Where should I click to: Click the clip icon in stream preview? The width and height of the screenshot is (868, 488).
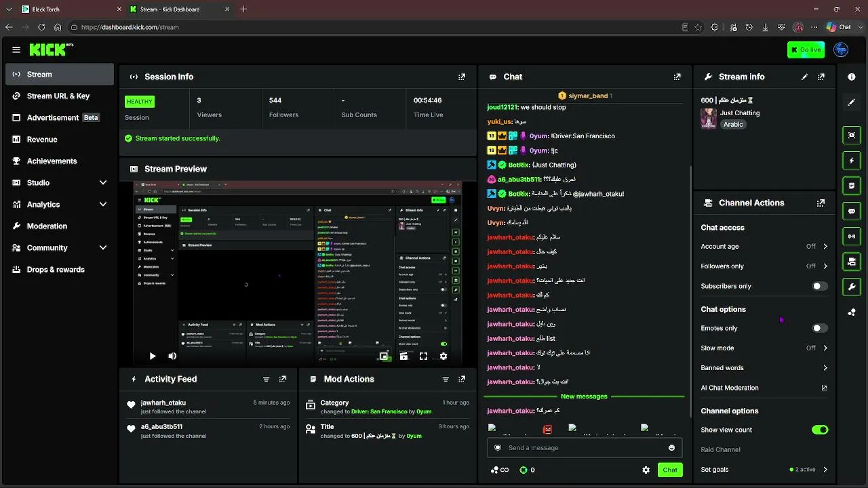click(x=403, y=356)
